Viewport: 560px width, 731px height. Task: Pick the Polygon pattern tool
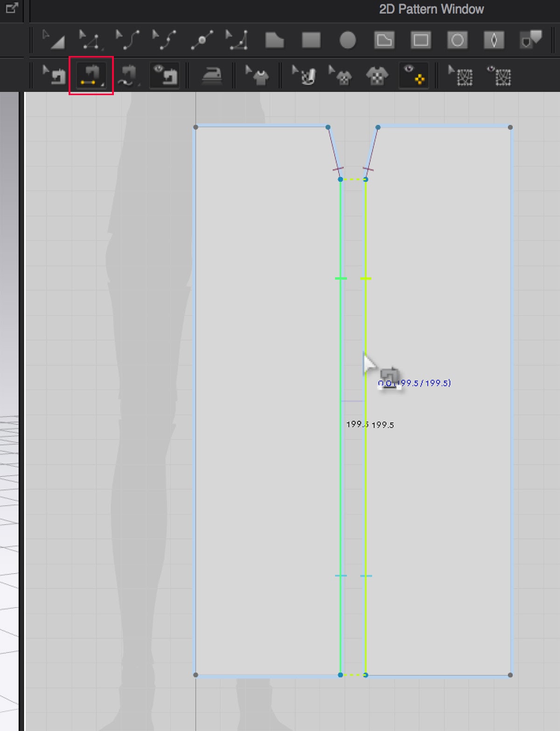(x=274, y=41)
